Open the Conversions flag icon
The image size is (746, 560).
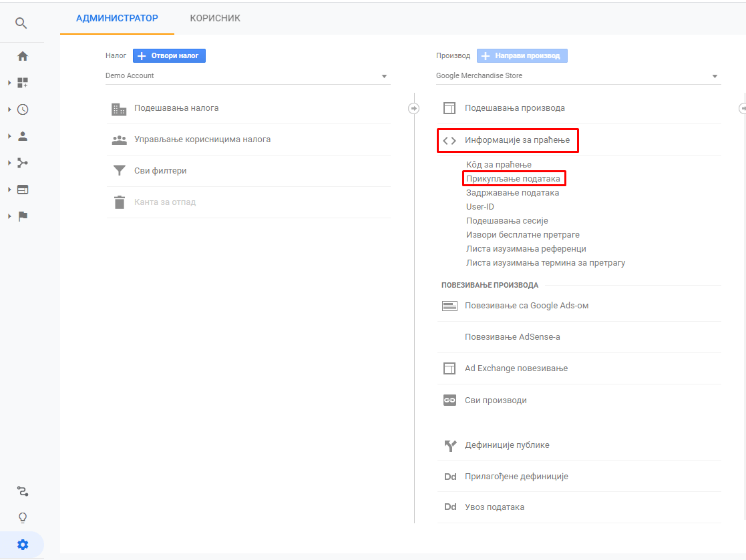point(22,216)
